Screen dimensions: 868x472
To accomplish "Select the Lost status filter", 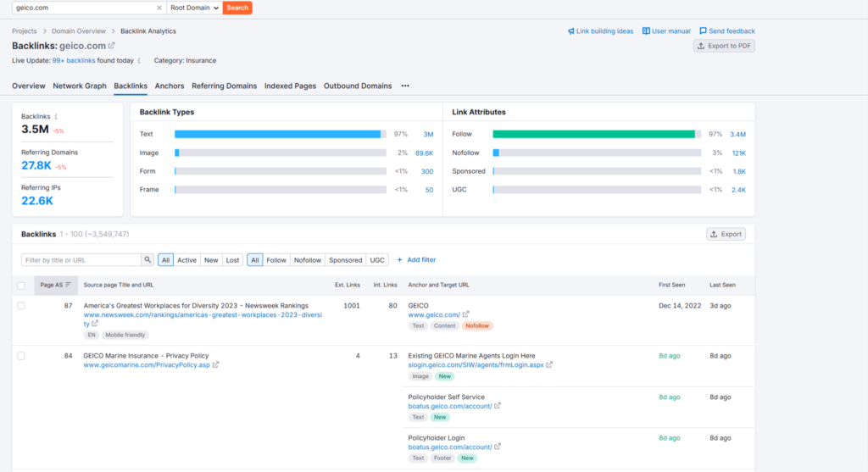I will point(232,260).
